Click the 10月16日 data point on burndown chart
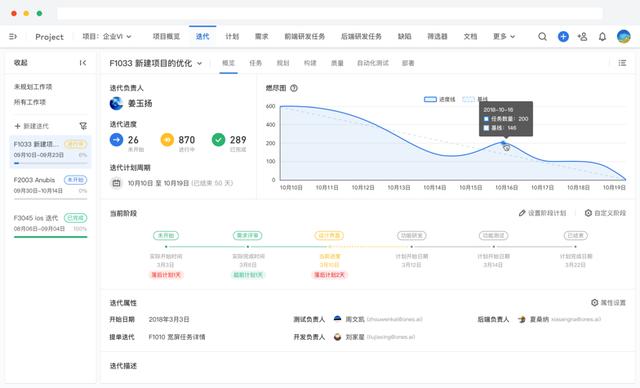This screenshot has width=640, height=388. tap(504, 142)
